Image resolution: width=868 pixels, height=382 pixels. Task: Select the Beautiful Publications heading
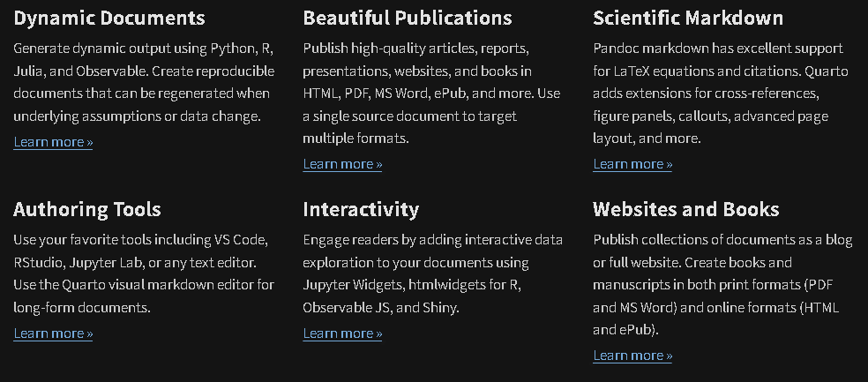coord(408,19)
